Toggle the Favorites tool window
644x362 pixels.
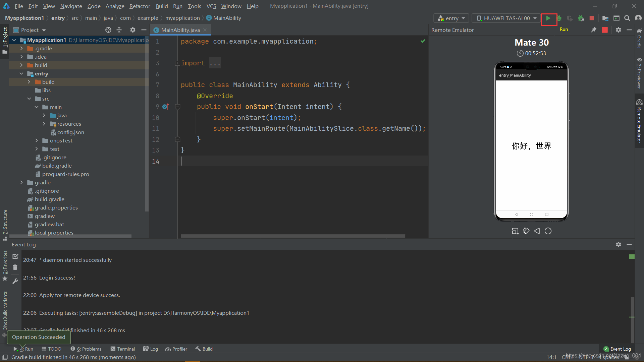tap(5, 266)
